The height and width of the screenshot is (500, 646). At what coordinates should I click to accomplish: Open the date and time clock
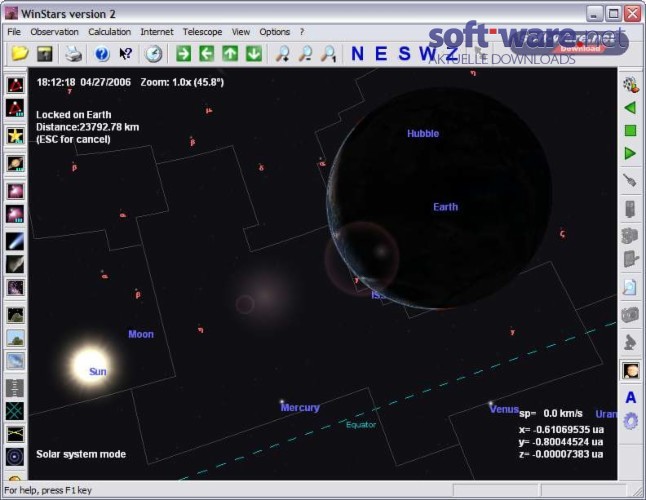click(x=154, y=54)
